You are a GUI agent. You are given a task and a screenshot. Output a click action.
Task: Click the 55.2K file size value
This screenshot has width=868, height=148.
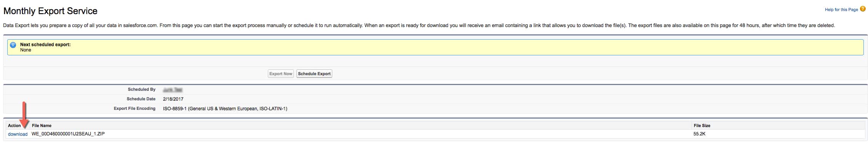[x=700, y=134]
